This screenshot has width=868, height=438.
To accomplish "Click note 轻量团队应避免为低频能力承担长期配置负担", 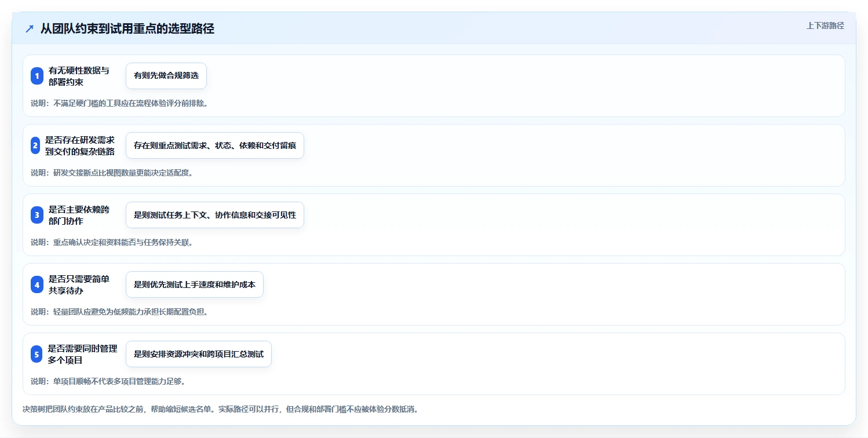I will coord(119,312).
